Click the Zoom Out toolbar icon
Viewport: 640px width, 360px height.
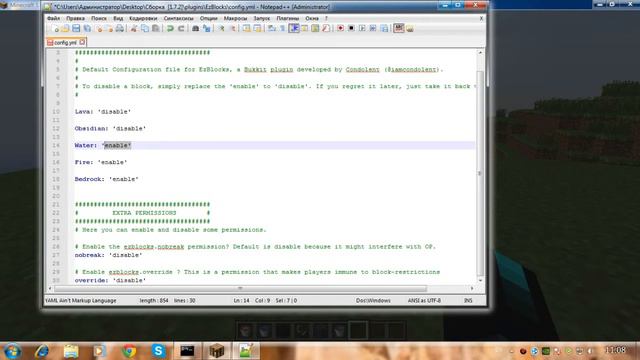[232, 28]
